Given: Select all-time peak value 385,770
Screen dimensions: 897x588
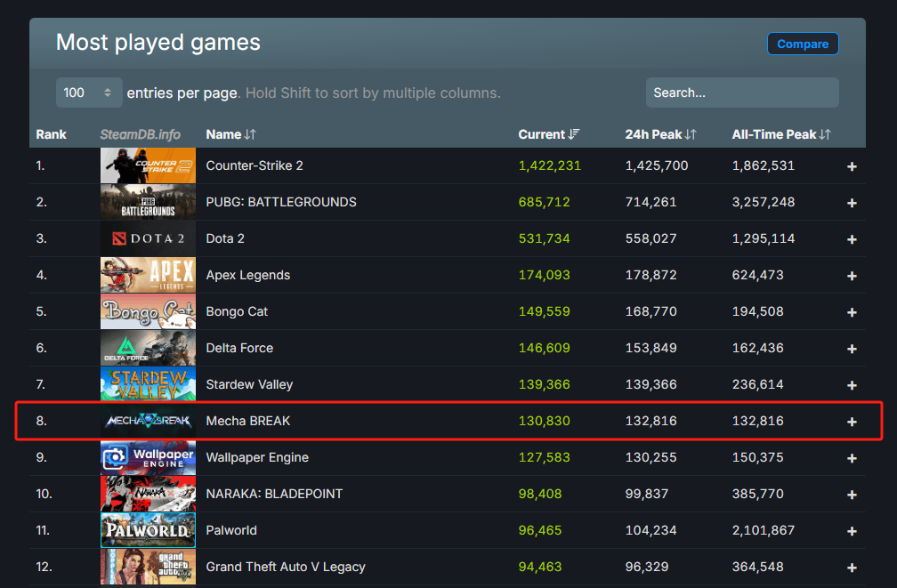Looking at the screenshot, I should point(758,494).
